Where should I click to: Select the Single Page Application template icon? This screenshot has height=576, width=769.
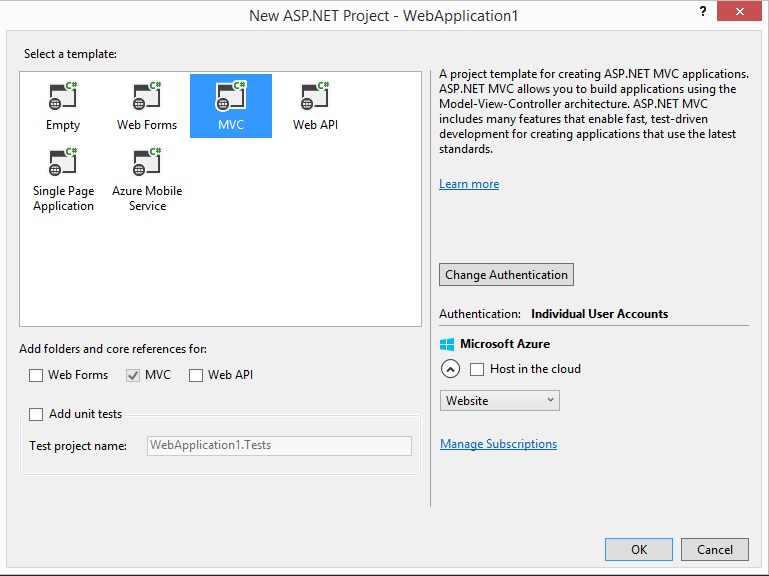point(63,161)
